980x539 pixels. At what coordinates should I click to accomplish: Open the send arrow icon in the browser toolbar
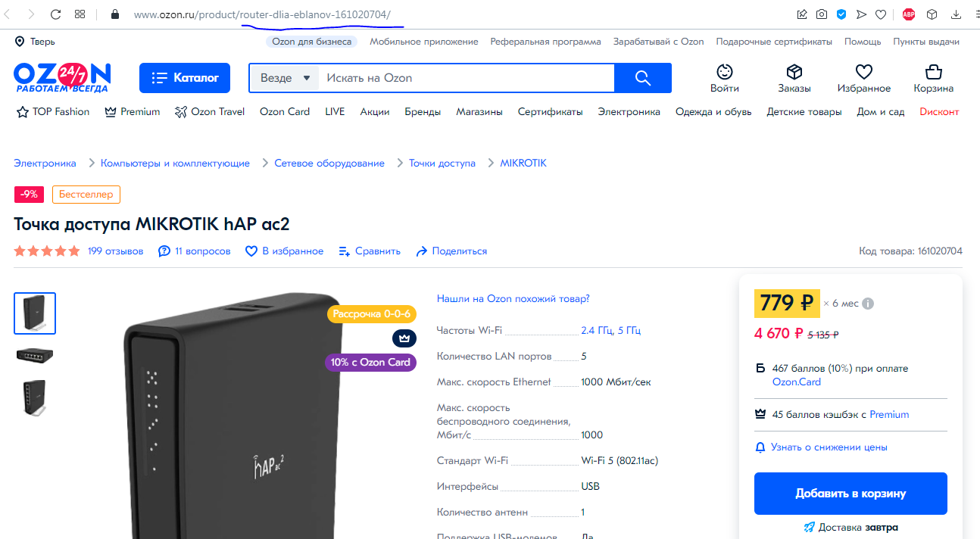pos(861,14)
